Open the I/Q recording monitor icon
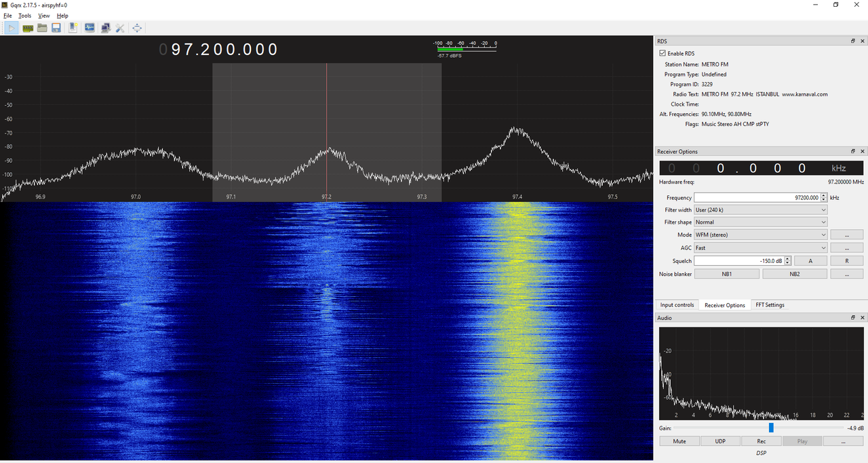Image resolution: width=868 pixels, height=463 pixels. (x=90, y=28)
